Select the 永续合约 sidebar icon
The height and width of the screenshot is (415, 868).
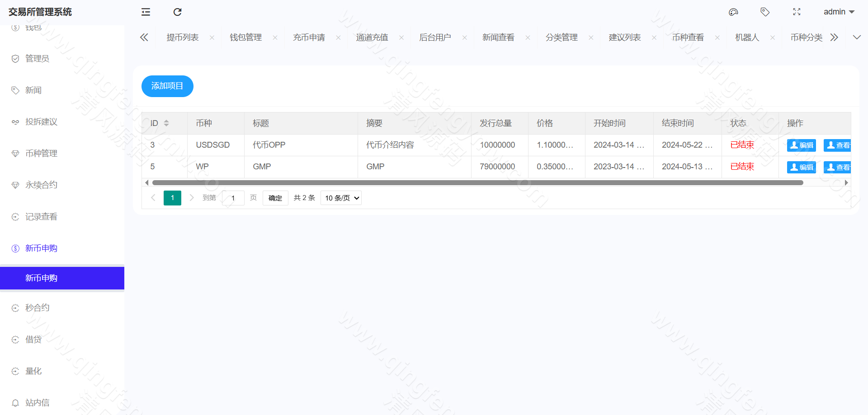[x=15, y=185]
